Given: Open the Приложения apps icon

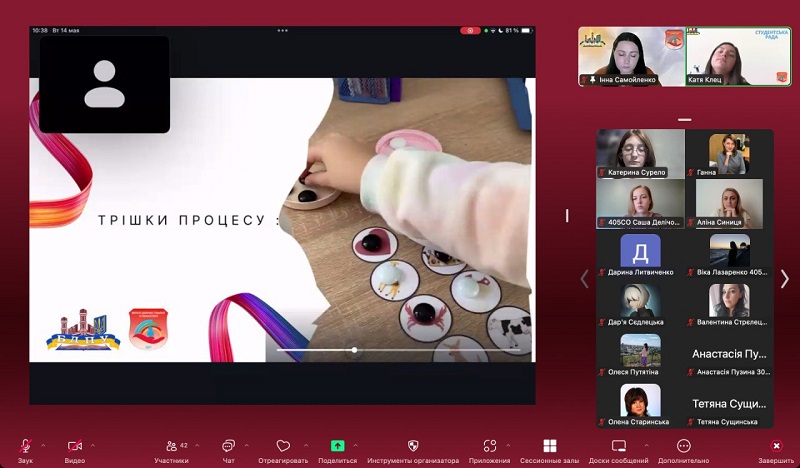Looking at the screenshot, I should click(489, 446).
